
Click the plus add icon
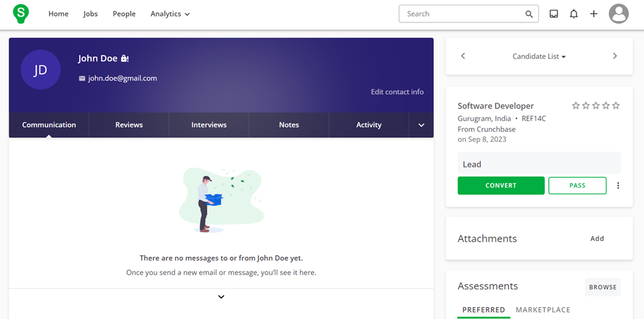point(594,14)
